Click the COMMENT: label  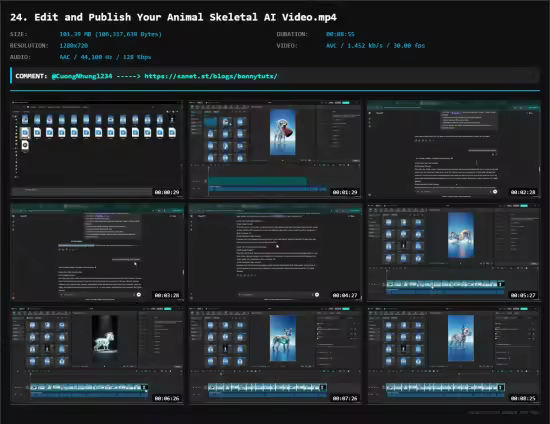pos(31,76)
